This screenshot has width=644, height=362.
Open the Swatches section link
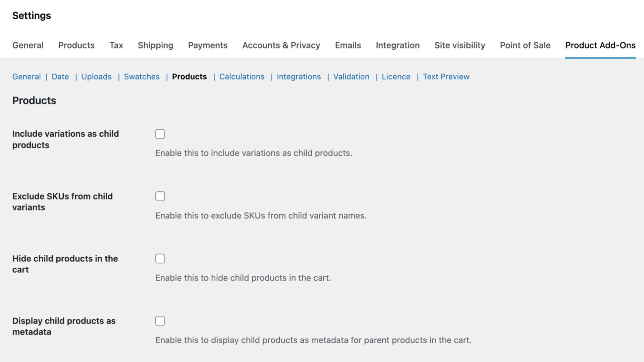pos(142,76)
